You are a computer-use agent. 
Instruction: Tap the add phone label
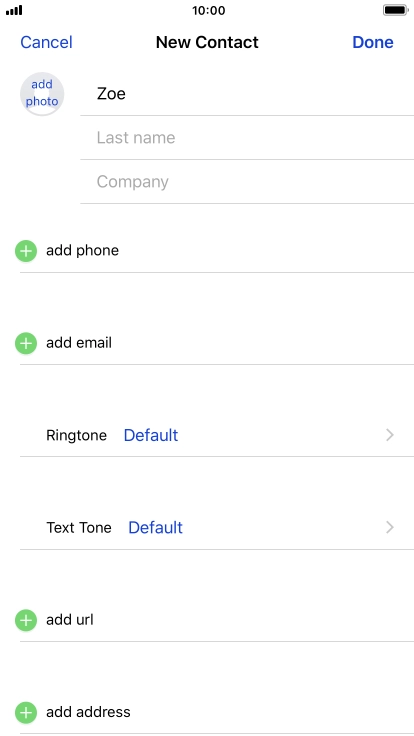[x=82, y=251]
